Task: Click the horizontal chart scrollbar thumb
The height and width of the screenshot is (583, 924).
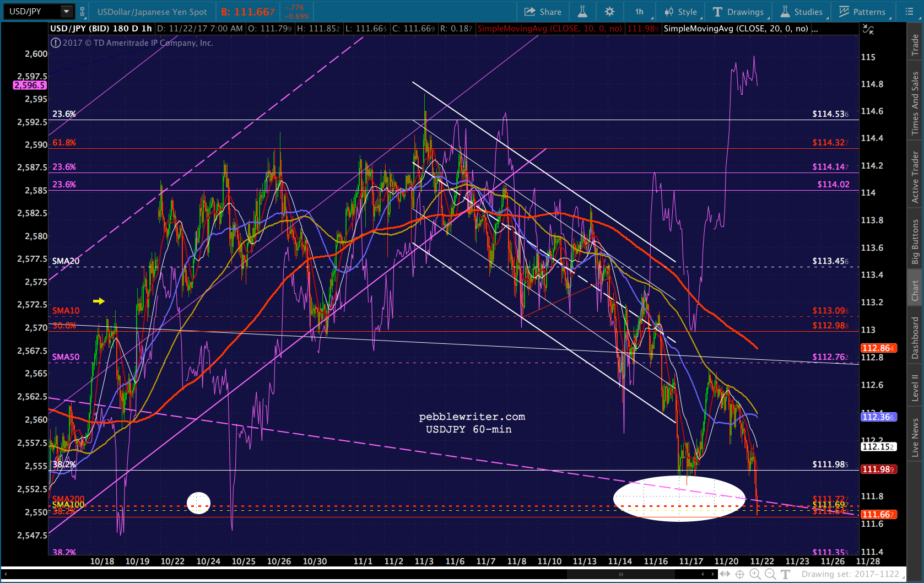Action: click(x=621, y=574)
